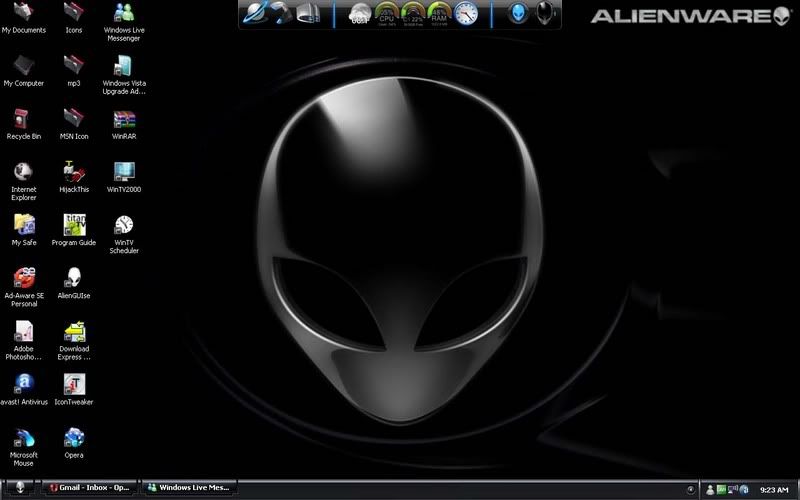Launch Internet Explorer from the desktop

(23, 173)
